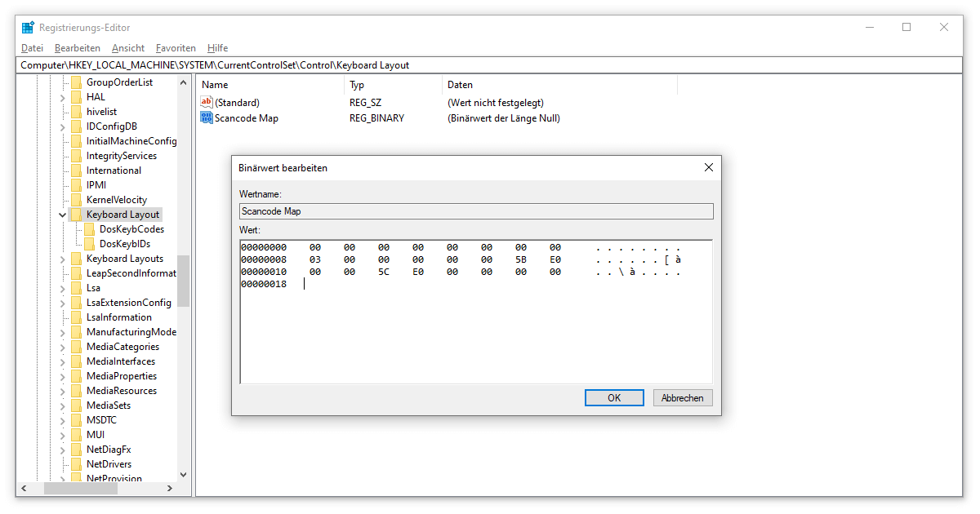Click the hivelist folder icon
The height and width of the screenshot is (514, 980).
(x=76, y=112)
